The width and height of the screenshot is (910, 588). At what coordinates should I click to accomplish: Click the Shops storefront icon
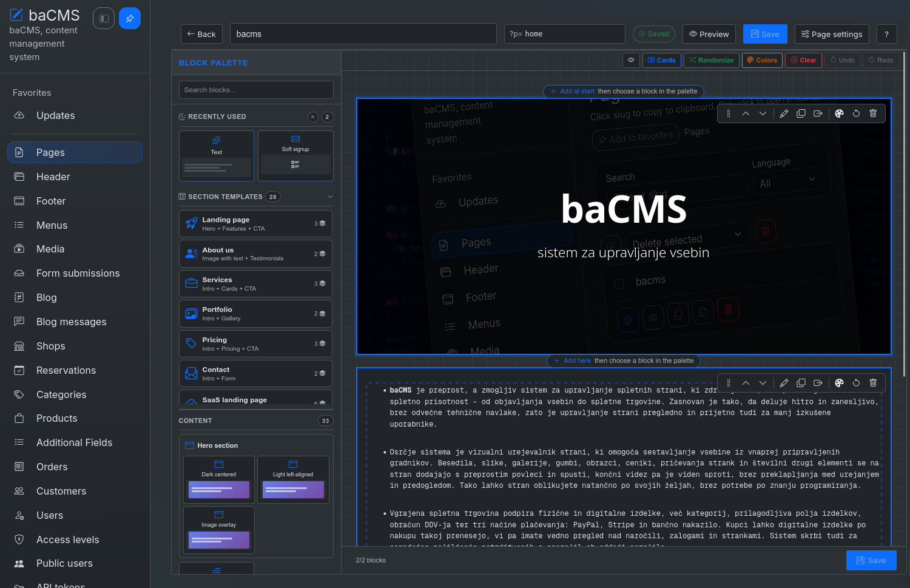[19, 346]
